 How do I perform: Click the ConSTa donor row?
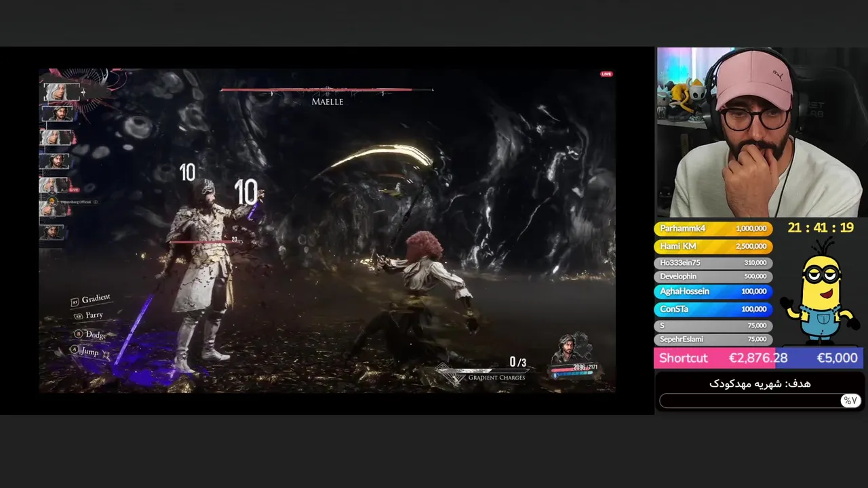(x=713, y=309)
